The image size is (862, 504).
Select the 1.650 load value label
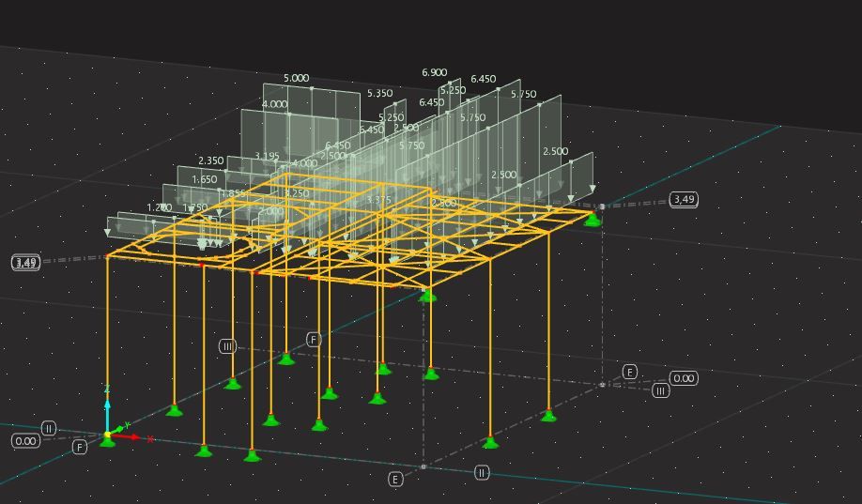coord(205,179)
